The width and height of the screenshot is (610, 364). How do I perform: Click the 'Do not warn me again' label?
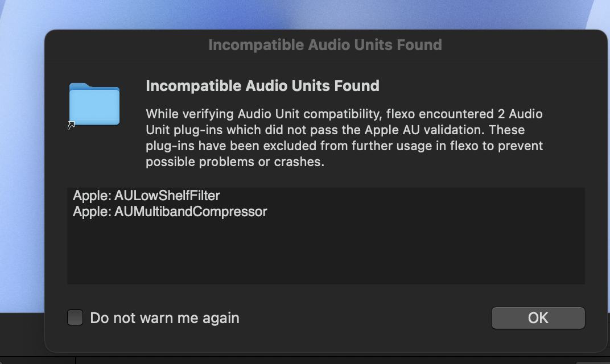[x=164, y=318]
